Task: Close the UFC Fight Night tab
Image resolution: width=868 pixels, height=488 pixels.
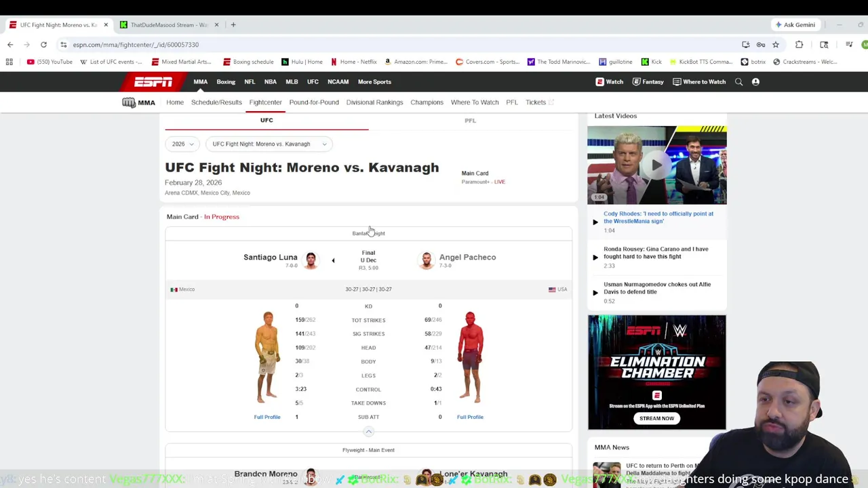Action: coord(106,25)
